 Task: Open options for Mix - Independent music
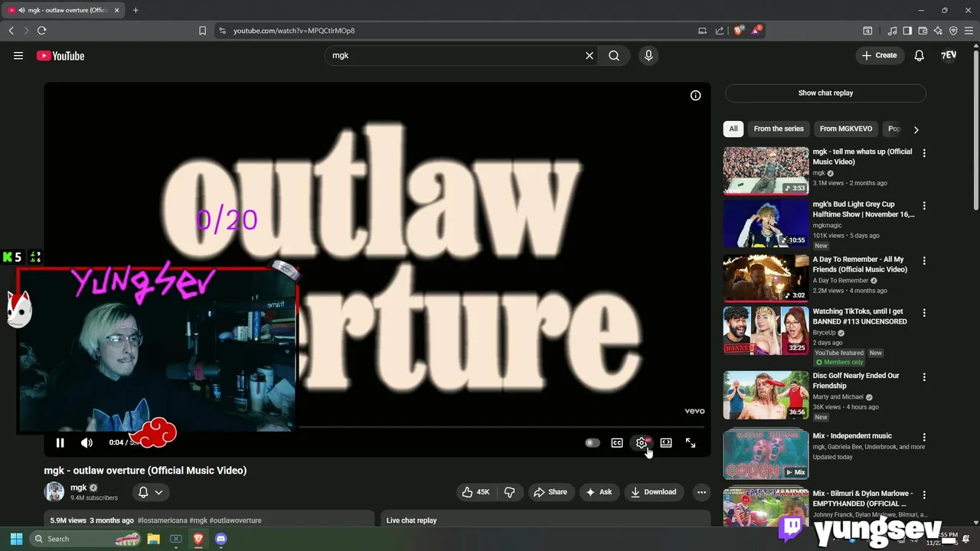[924, 438]
